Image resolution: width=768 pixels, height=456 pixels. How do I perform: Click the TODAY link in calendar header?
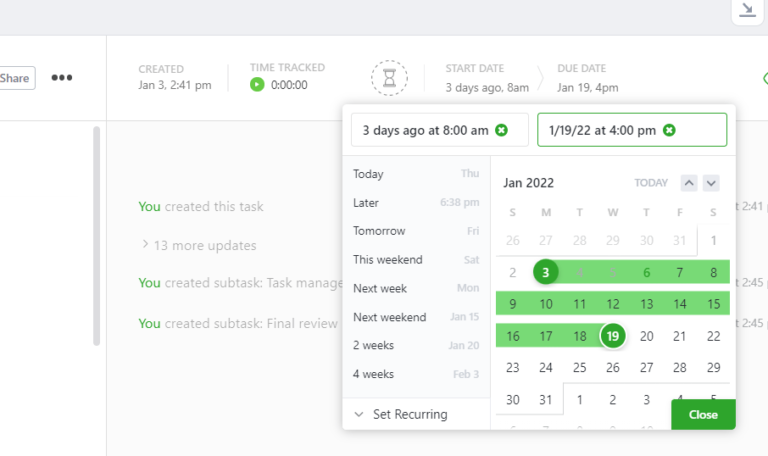(x=651, y=183)
